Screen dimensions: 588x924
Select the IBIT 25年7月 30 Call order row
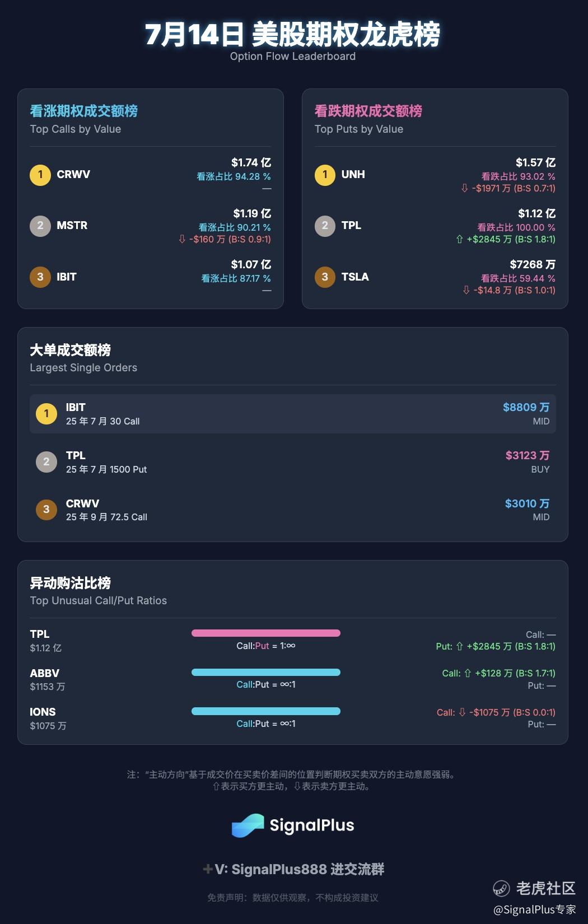(292, 414)
